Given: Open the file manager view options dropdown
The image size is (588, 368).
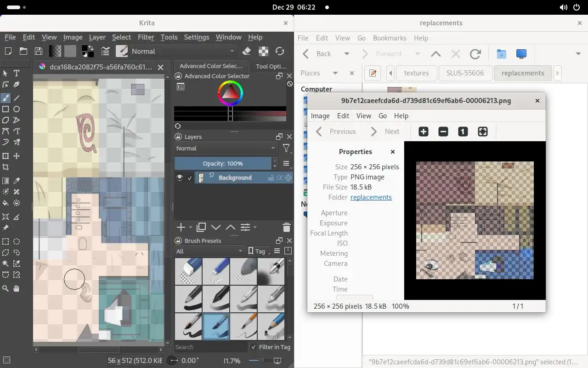Looking at the screenshot, I should 578,54.
